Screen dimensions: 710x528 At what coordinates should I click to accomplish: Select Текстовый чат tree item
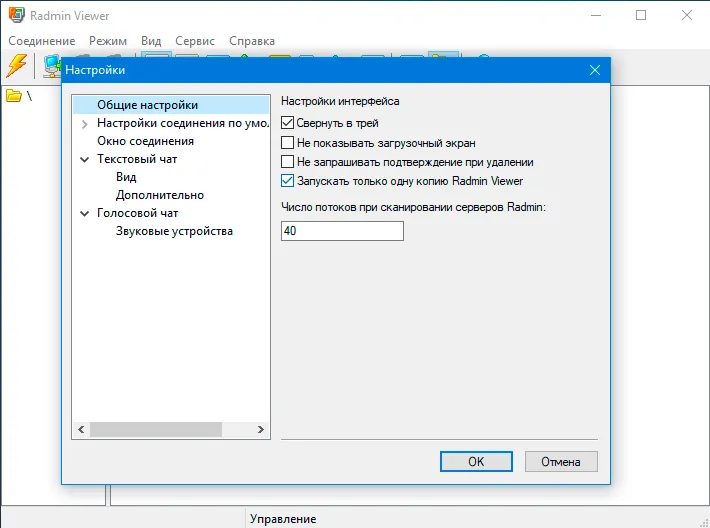pos(137,159)
